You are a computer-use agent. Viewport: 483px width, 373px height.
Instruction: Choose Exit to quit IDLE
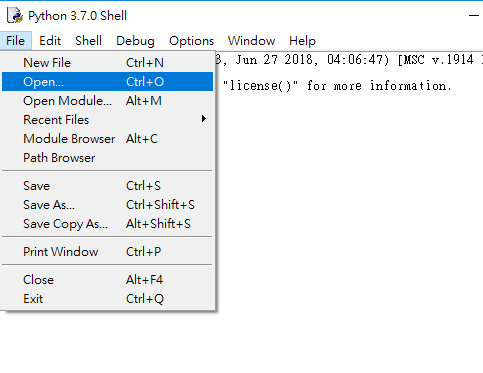(107, 299)
